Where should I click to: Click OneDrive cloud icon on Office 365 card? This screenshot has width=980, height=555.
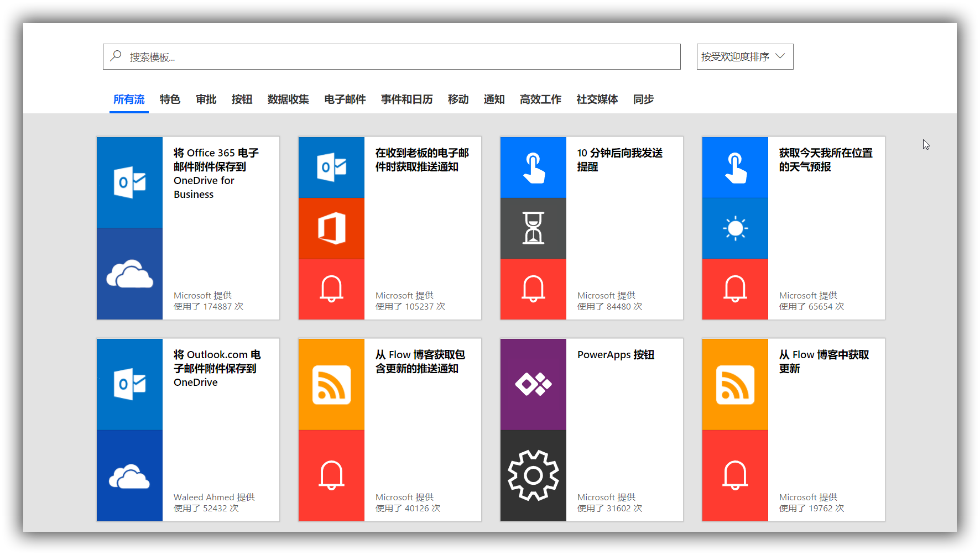[129, 274]
